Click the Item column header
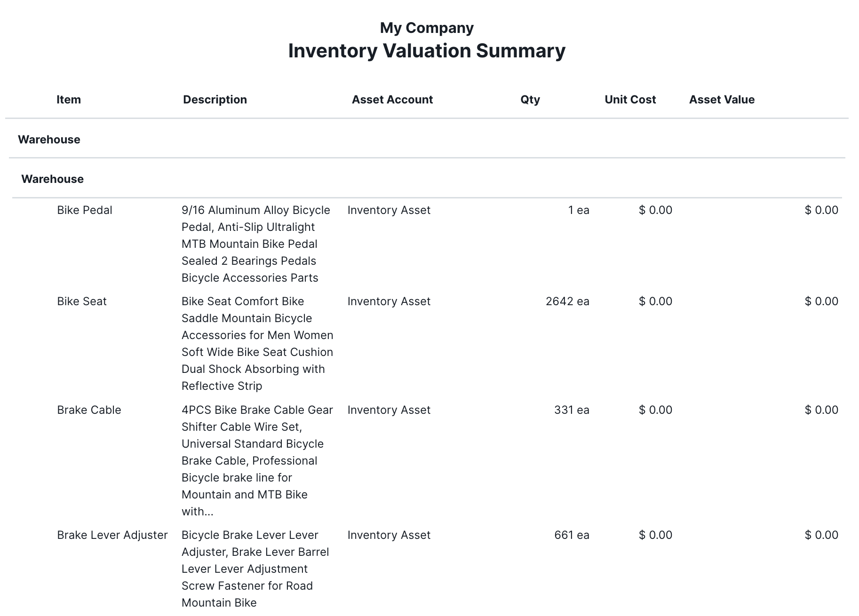The image size is (859, 616). click(69, 100)
